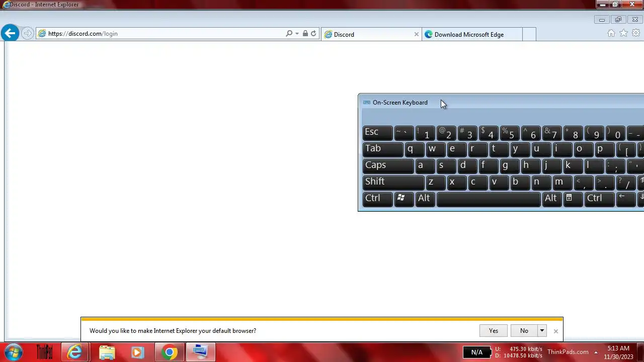Open Windows Media Player taskbar icon

(x=137, y=352)
